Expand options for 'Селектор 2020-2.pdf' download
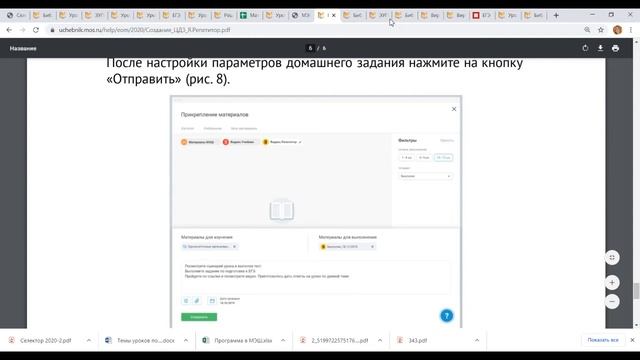This screenshot has width=640, height=360. pyautogui.click(x=89, y=340)
